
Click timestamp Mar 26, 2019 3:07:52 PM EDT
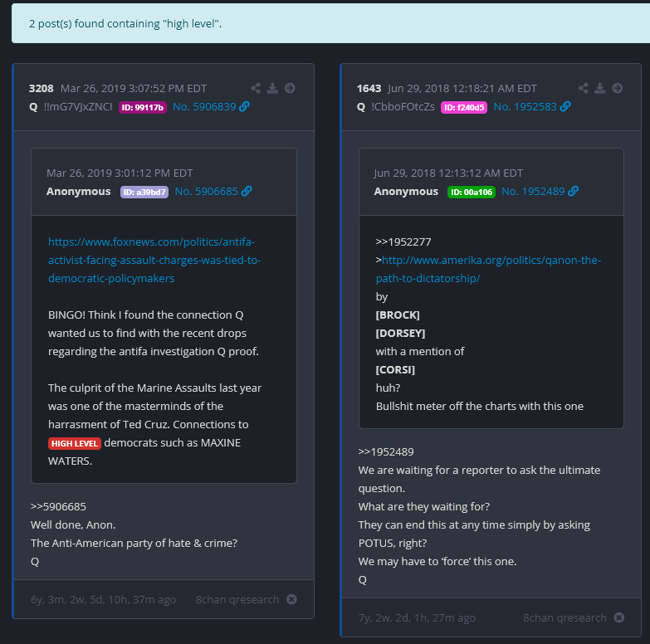134,88
